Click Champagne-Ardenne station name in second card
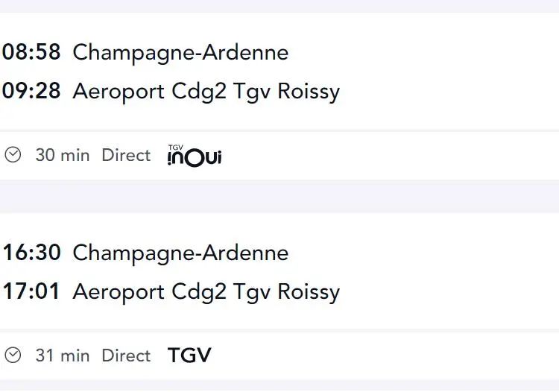Viewport: 559px width, 392px height. 181,253
